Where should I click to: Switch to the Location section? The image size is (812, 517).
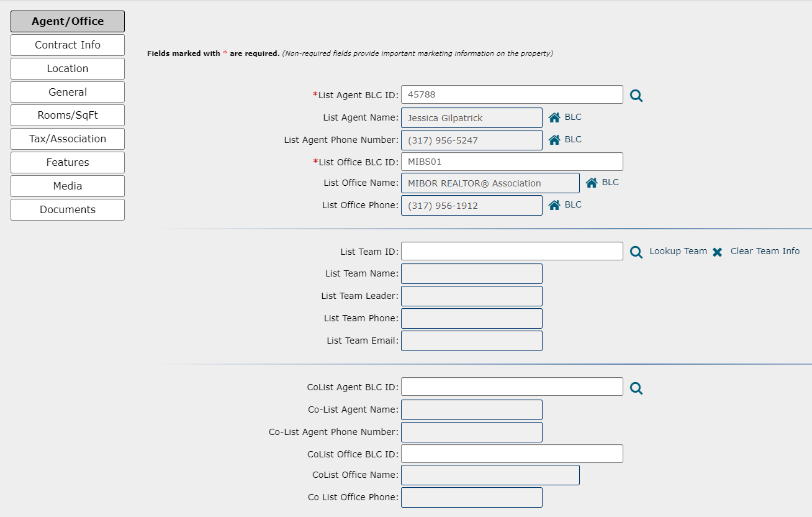pos(68,68)
